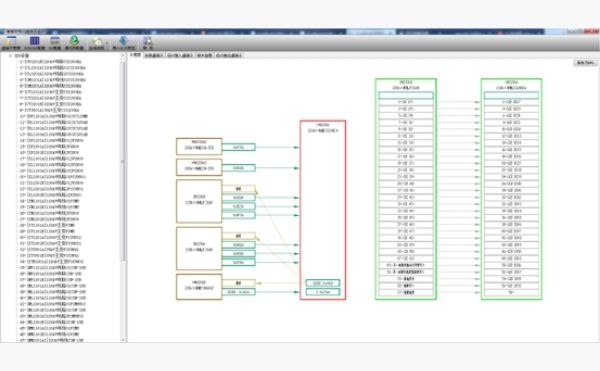Select the last signal row in the right green box
The width and height of the screenshot is (600, 371).
tap(511, 292)
